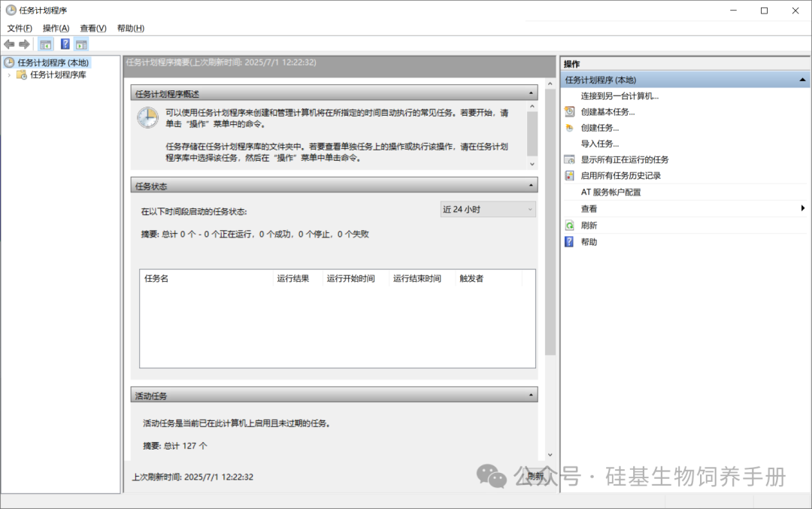Toggle the show/hide console tree toolbar icon

46,44
